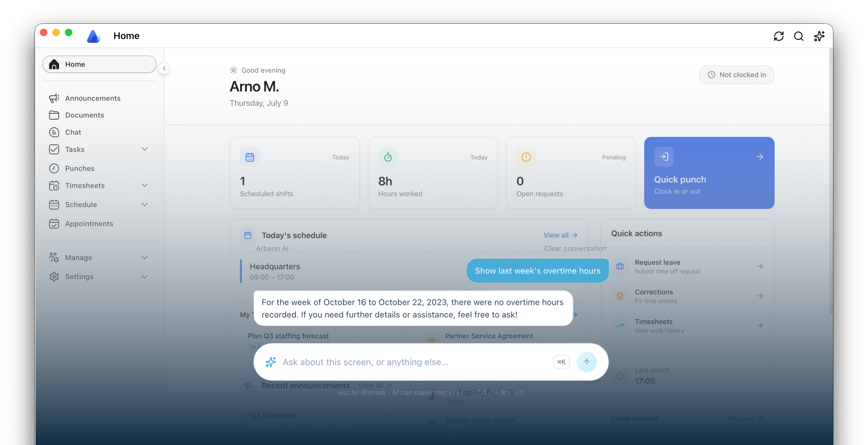Open the Partner Service Agreement document
Image resolution: width=868 pixels, height=445 pixels.
pos(489,336)
